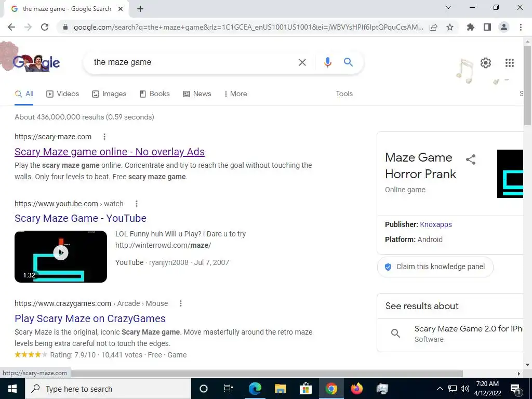View site info lock icon
Screen dimensions: 532x399
point(65,27)
